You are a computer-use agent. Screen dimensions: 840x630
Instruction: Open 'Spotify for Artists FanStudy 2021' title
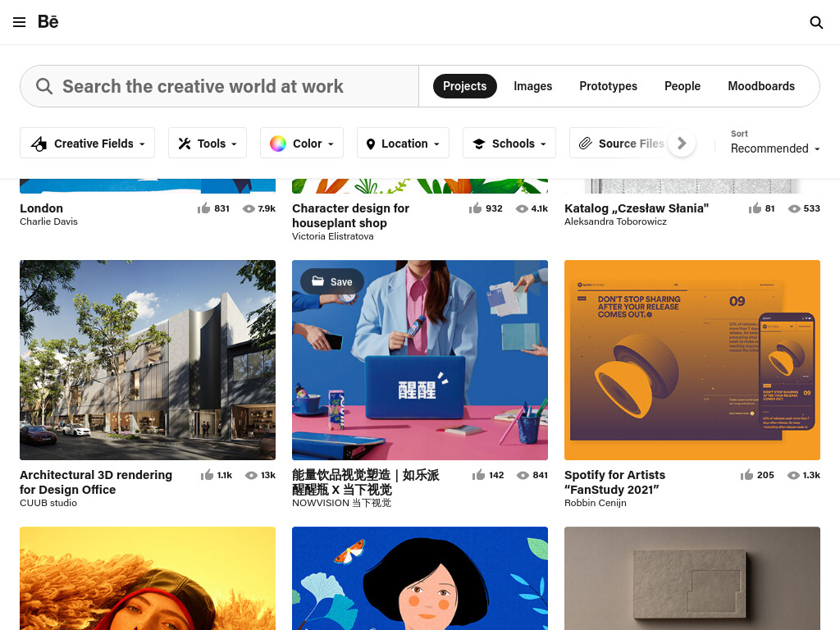[614, 482]
